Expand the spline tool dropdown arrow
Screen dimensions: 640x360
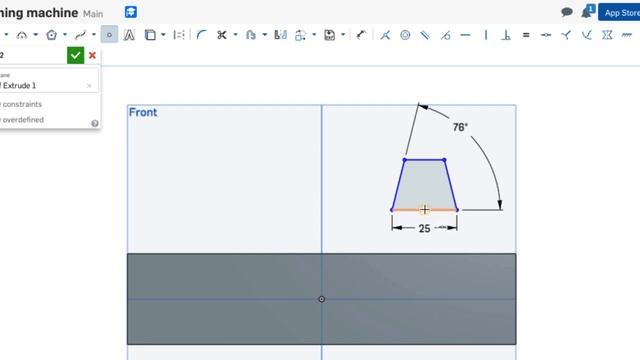tap(93, 35)
